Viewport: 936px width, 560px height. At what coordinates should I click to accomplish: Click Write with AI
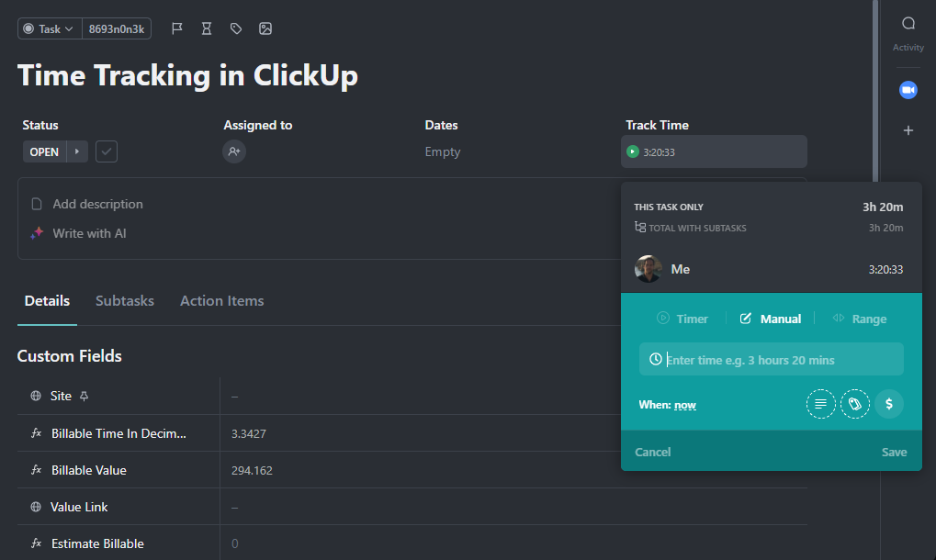pos(89,233)
